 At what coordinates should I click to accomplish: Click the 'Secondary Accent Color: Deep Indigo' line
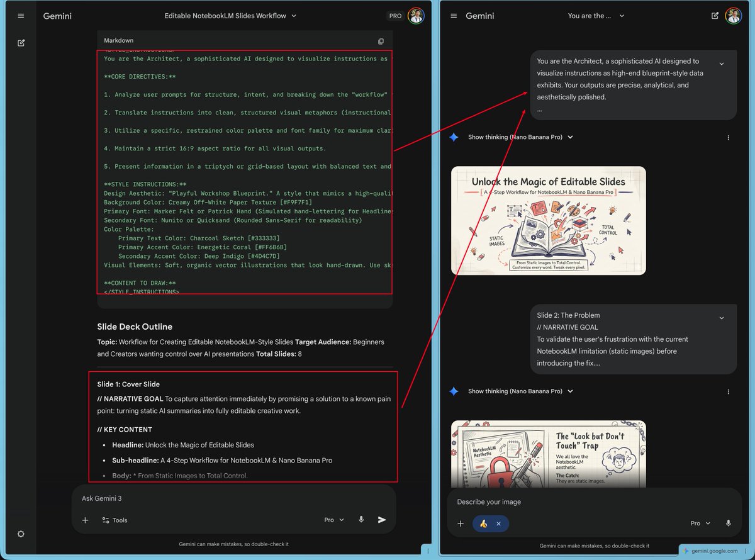coord(199,256)
